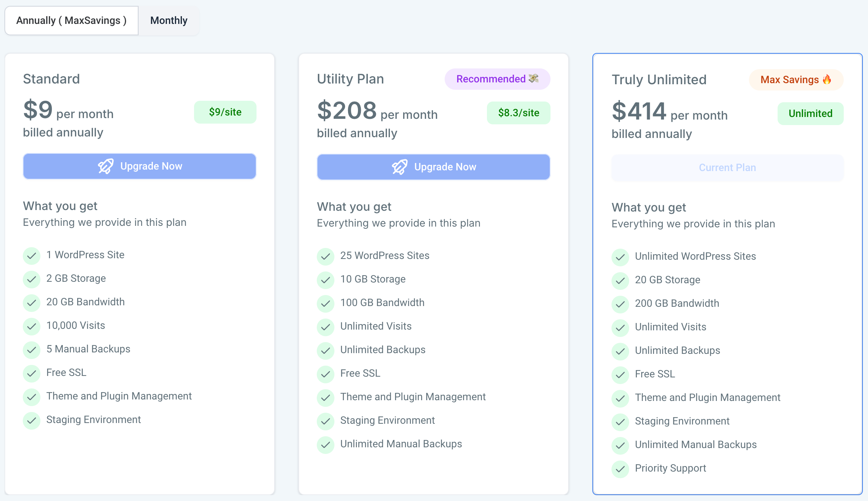Click the checkmark beside 5 Manual Backups
868x501 pixels.
click(x=32, y=350)
